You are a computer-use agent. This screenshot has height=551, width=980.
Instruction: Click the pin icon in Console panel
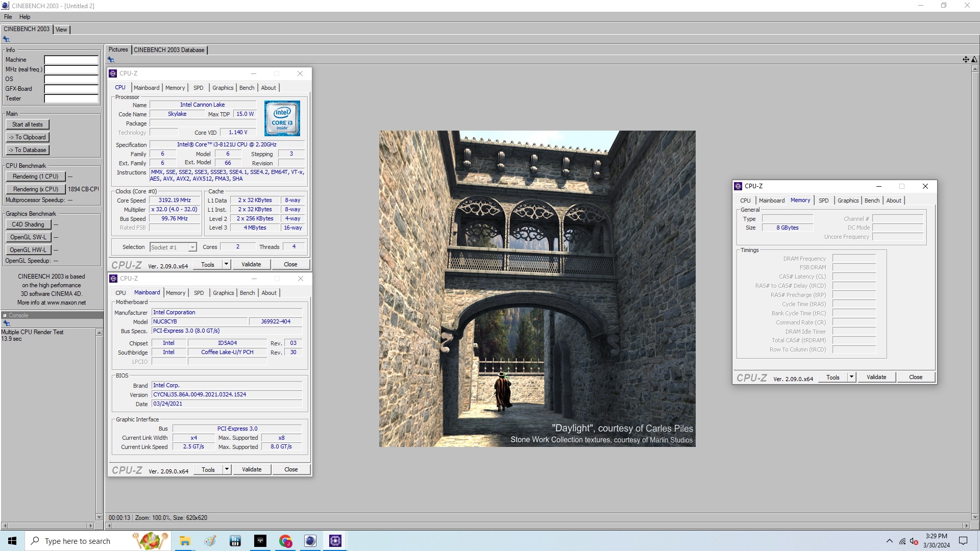(x=7, y=323)
